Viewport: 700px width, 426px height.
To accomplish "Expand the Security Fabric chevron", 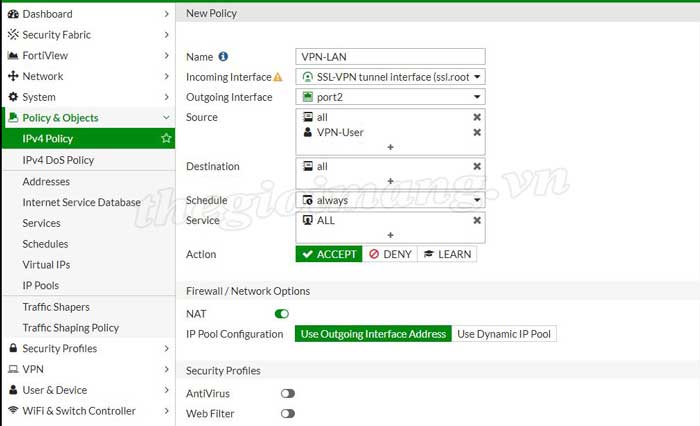I will [x=166, y=34].
